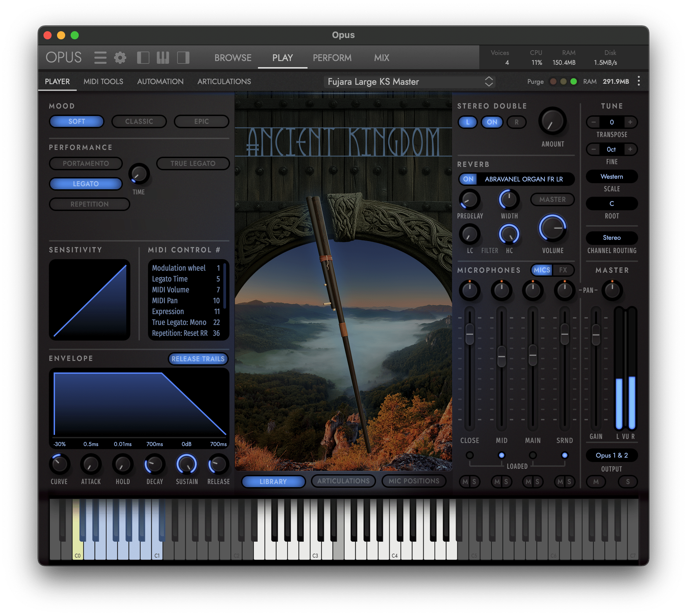The image size is (687, 616).
Task: Click the Close mic volume fader
Action: coord(469,334)
